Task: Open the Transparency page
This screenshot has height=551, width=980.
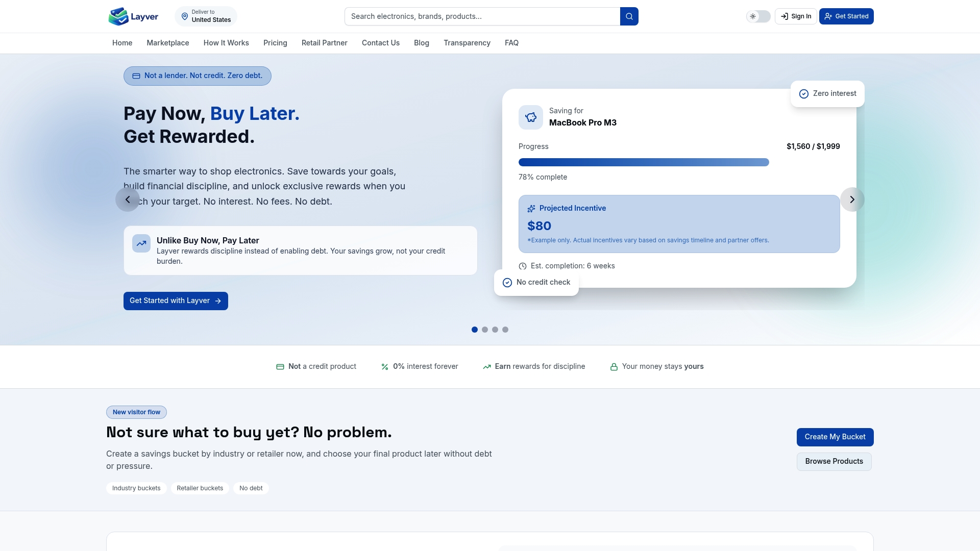Action: 467,43
